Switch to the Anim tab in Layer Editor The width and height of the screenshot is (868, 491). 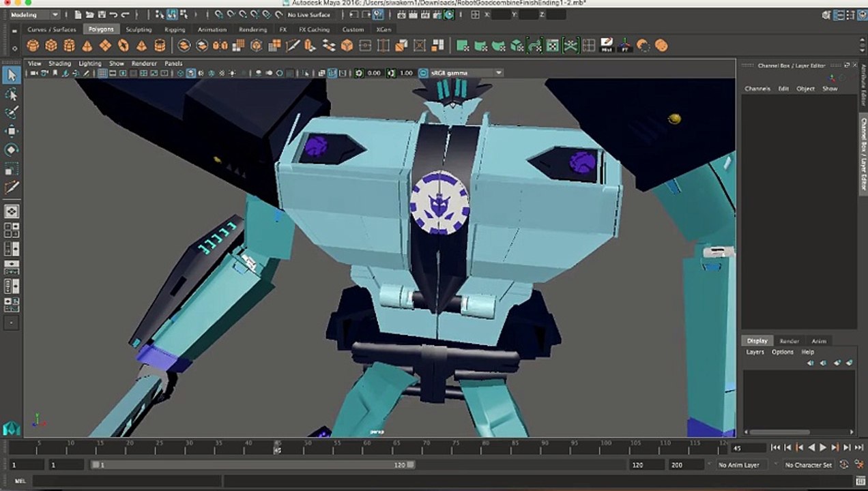(x=819, y=341)
